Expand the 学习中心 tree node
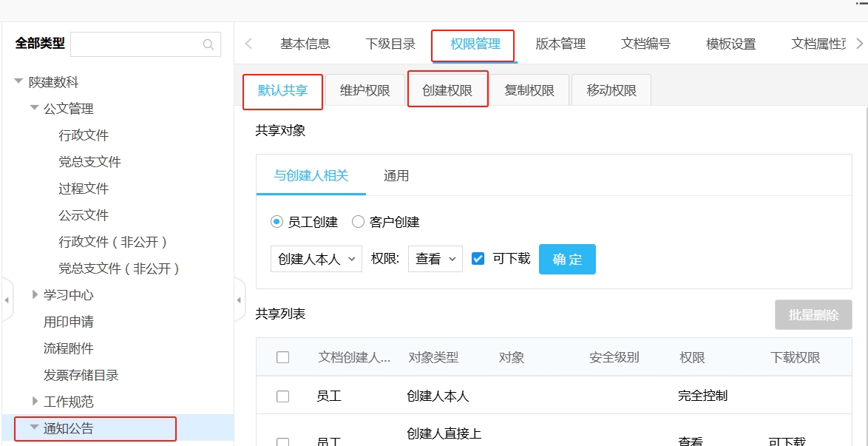The width and height of the screenshot is (868, 446). [x=35, y=295]
